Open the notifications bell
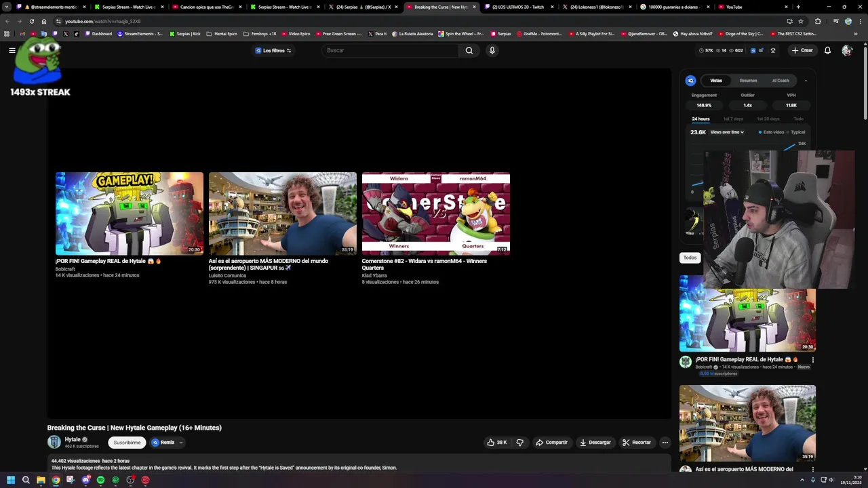The image size is (868, 488). [x=827, y=50]
